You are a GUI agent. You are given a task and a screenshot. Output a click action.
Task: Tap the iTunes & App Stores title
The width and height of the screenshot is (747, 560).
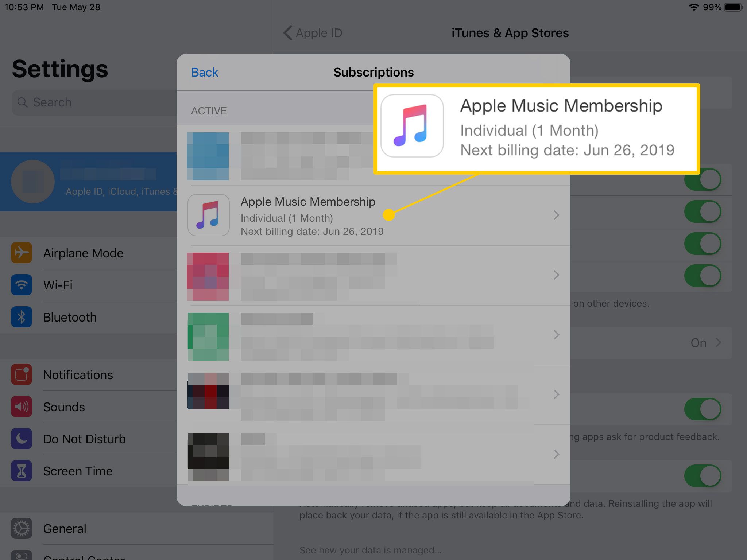(510, 33)
